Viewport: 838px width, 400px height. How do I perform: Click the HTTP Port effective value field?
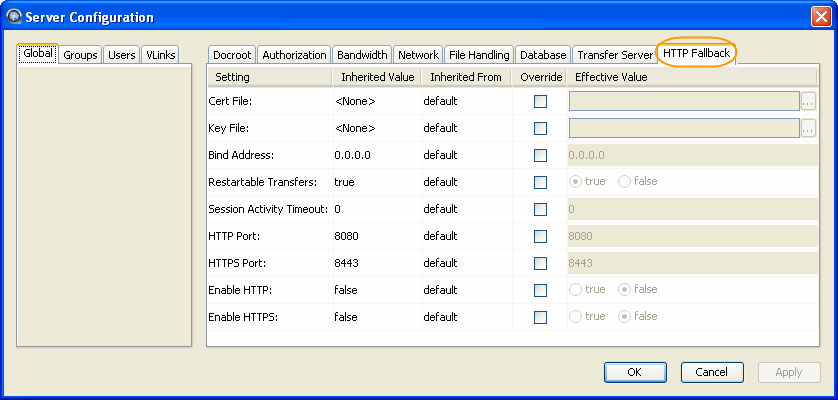point(693,236)
